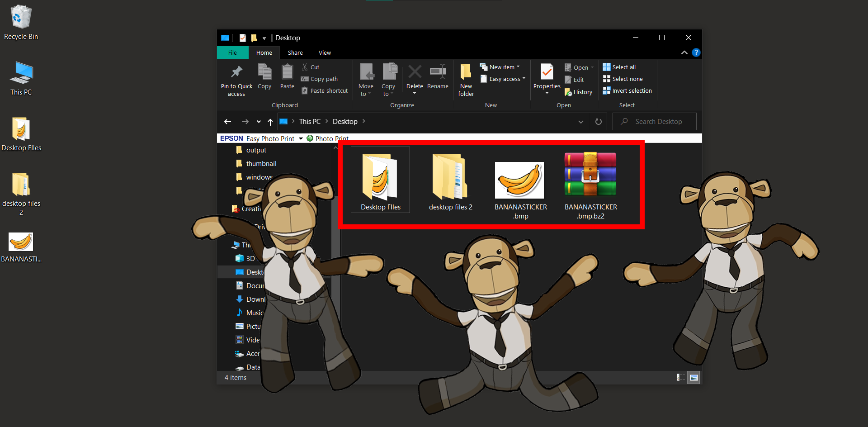Create a New folder
868x427 pixels.
point(466,80)
